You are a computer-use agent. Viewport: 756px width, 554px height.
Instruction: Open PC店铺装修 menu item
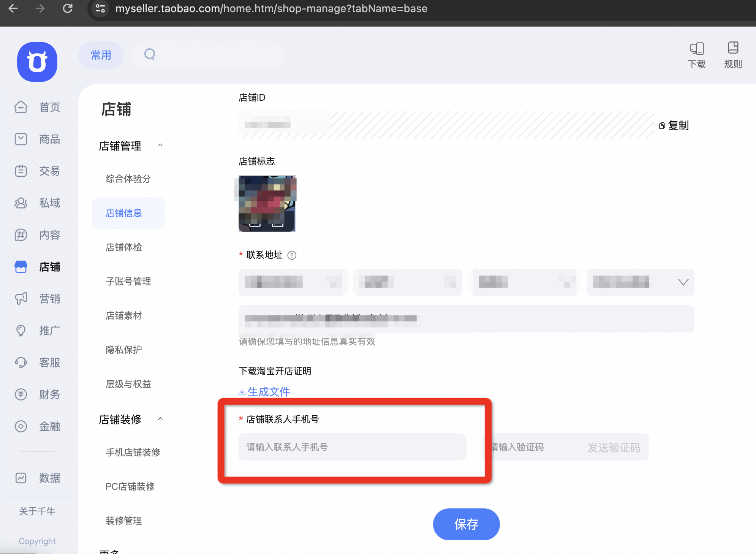[130, 486]
